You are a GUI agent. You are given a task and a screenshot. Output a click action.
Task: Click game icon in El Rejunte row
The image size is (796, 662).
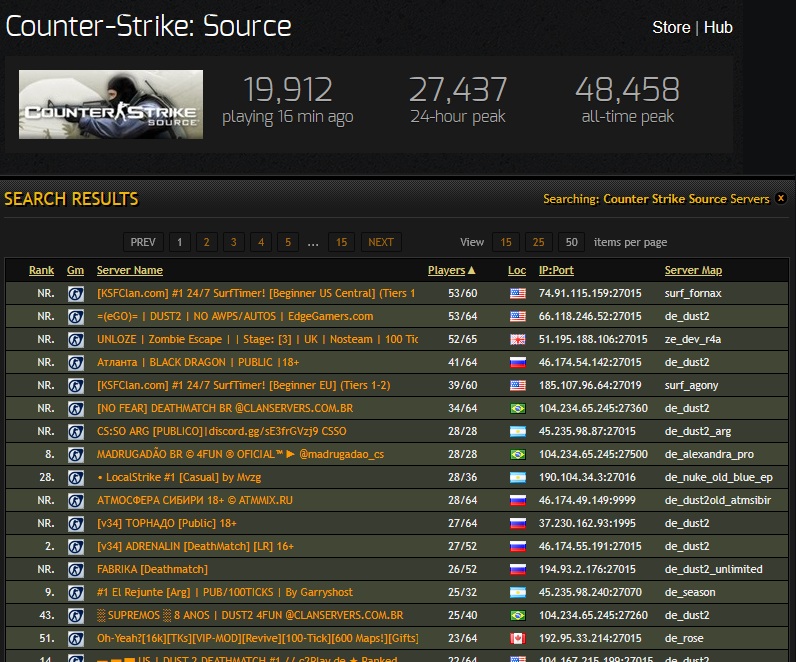[x=76, y=592]
